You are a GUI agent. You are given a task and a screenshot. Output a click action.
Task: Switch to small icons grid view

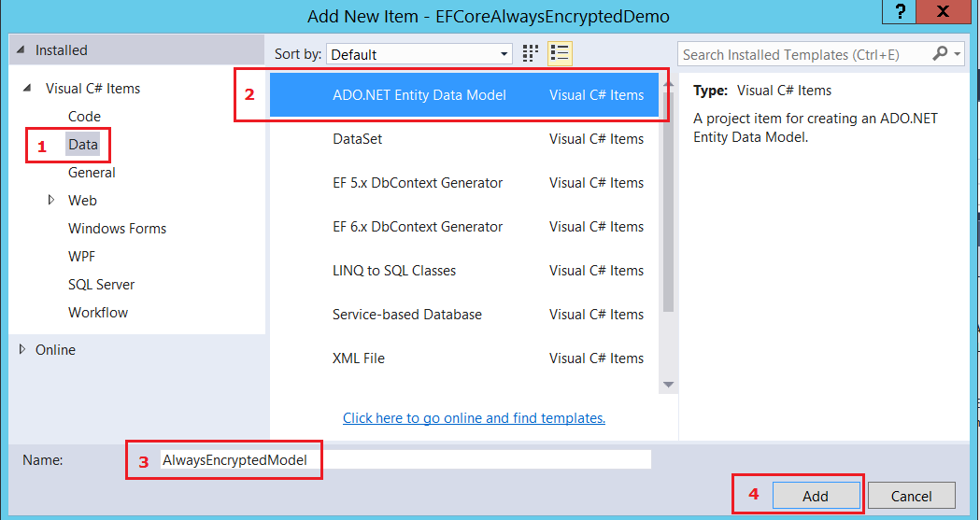tap(531, 54)
